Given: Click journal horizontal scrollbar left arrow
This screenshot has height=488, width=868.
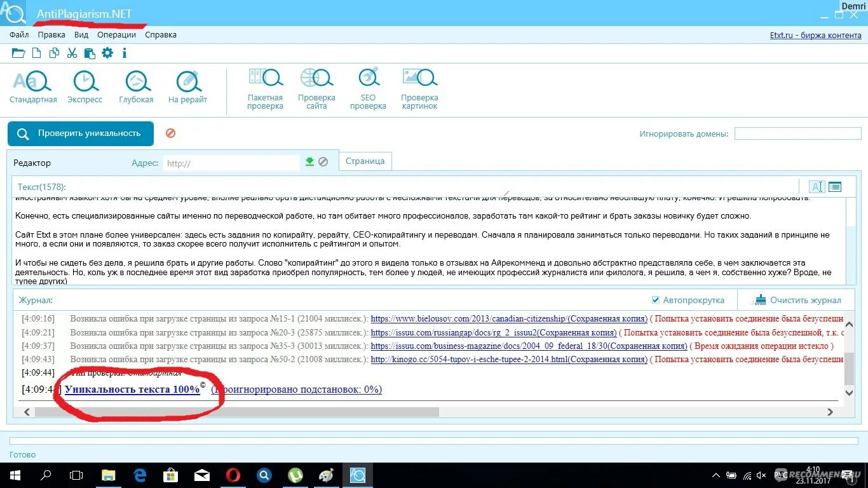Looking at the screenshot, I should pyautogui.click(x=27, y=412).
